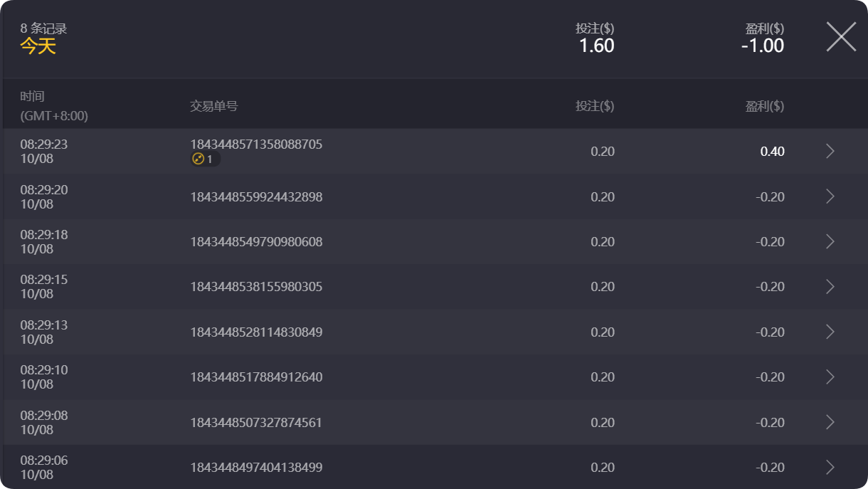Click transaction number 1843448559924432898
868x489 pixels.
coord(256,197)
